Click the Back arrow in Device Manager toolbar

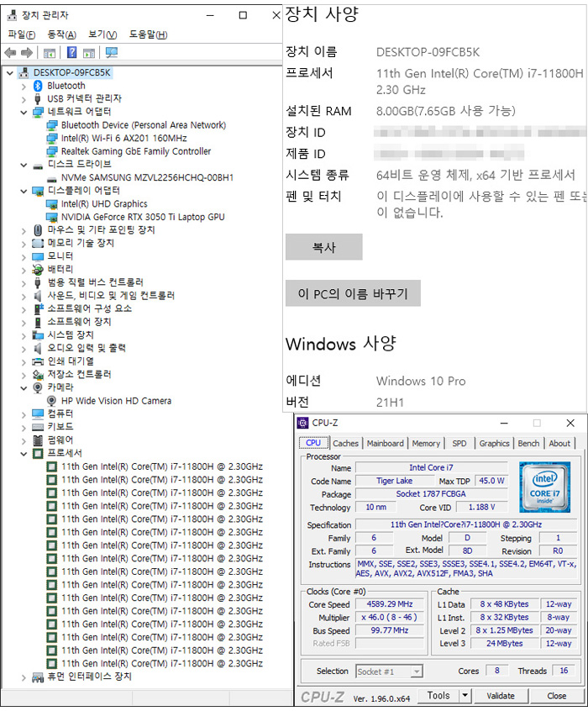tap(10, 53)
